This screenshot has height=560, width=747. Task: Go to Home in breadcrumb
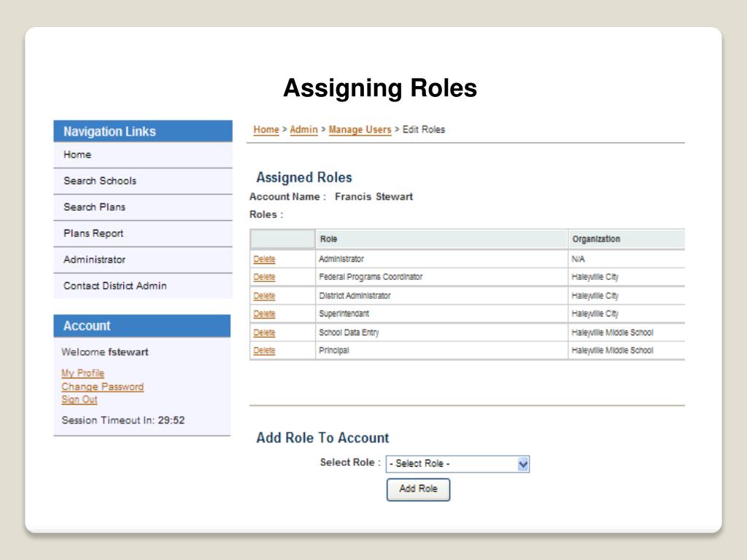coord(266,130)
